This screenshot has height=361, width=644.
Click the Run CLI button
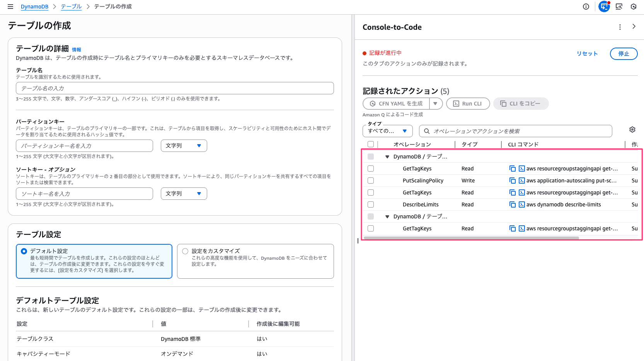click(468, 104)
